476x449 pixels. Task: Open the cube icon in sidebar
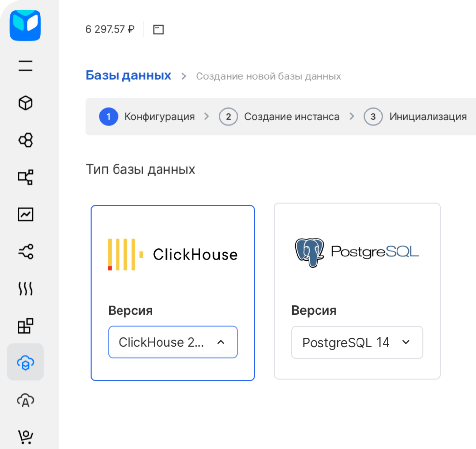click(26, 103)
